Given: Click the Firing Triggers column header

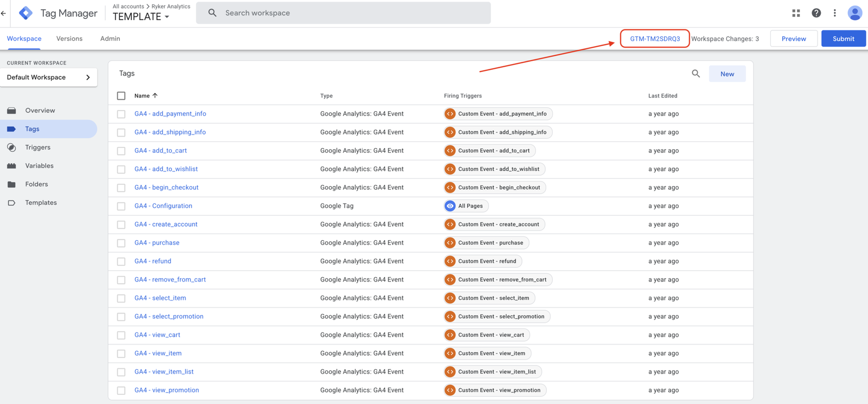Looking at the screenshot, I should (x=463, y=96).
